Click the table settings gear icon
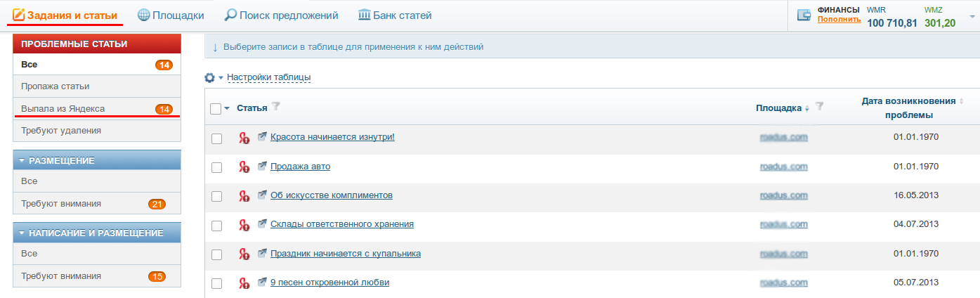Viewport: 980px width, 298px height. (209, 77)
